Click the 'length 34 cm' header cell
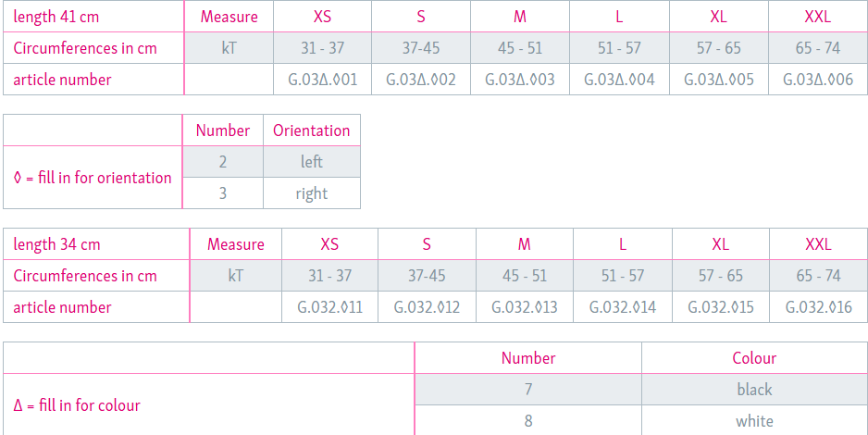This screenshot has width=868, height=435. pos(56,244)
